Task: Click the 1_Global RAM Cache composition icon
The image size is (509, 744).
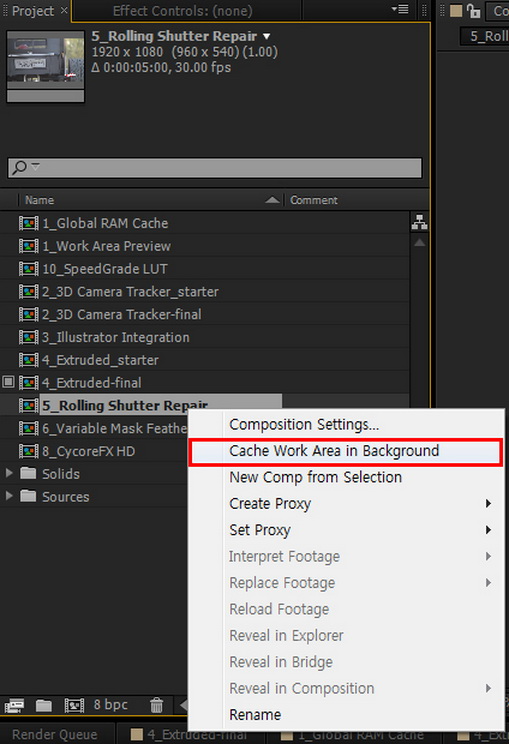Action: point(28,223)
